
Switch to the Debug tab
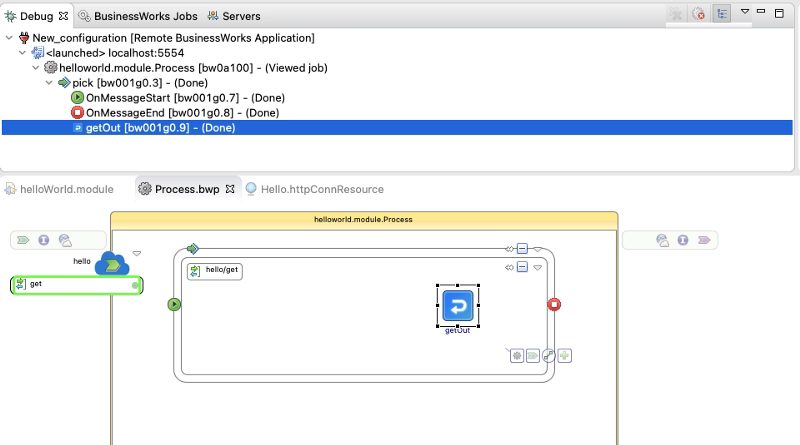point(36,16)
